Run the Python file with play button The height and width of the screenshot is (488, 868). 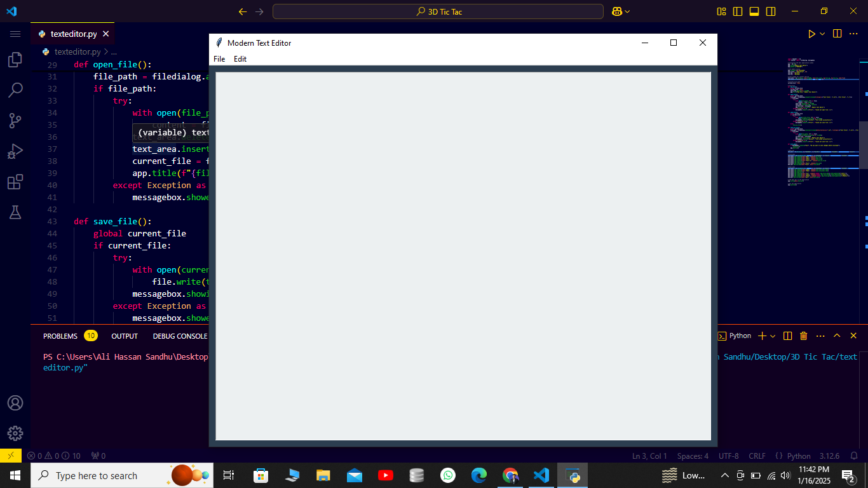pos(811,34)
